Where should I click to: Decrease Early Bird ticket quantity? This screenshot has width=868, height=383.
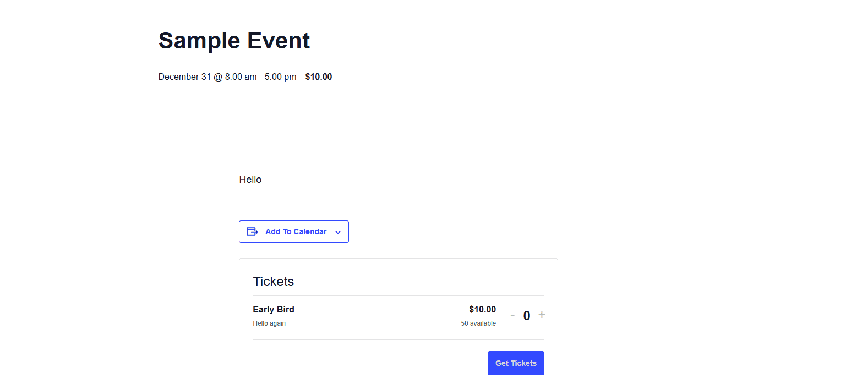512,316
